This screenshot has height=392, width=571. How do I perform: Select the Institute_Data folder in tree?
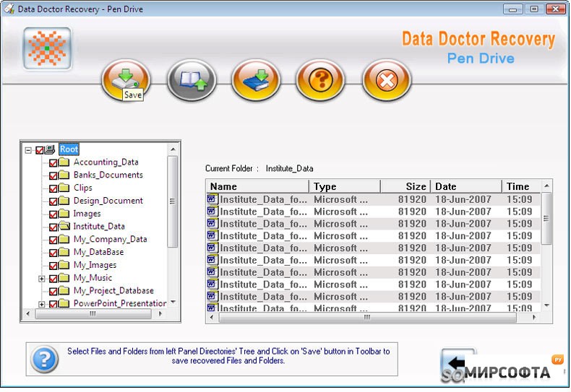point(99,227)
